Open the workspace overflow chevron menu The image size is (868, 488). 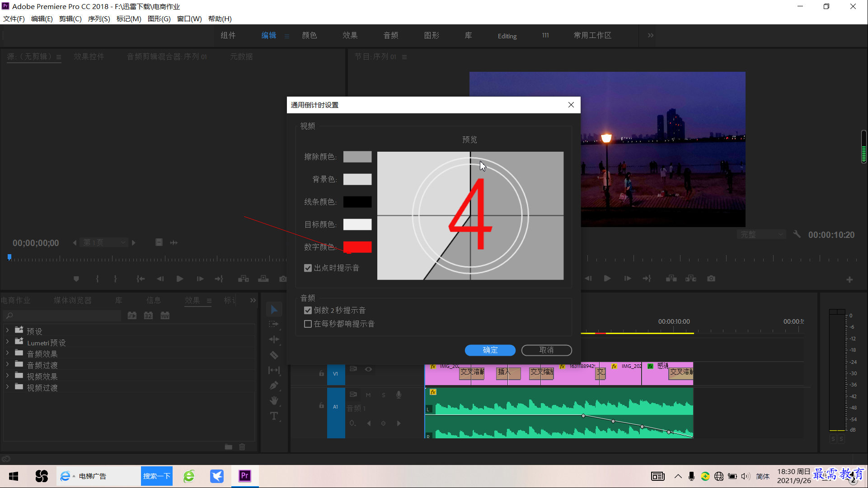coord(651,35)
